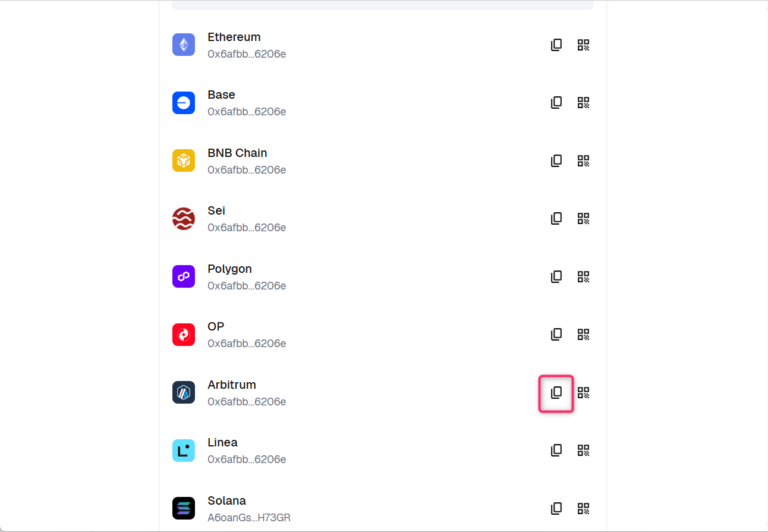Screen dimensions: 768x532
Task: Copy the Sei wallet address
Action: (x=556, y=219)
